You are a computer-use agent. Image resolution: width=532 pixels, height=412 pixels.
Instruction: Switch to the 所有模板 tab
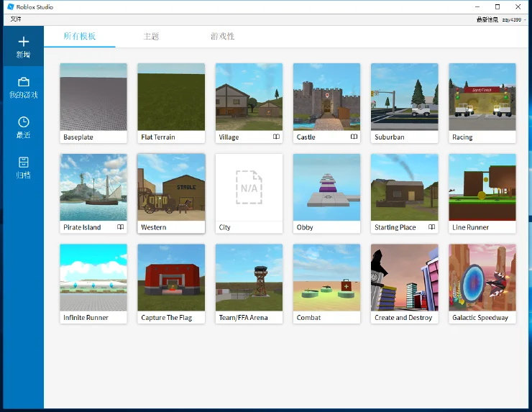pos(80,36)
